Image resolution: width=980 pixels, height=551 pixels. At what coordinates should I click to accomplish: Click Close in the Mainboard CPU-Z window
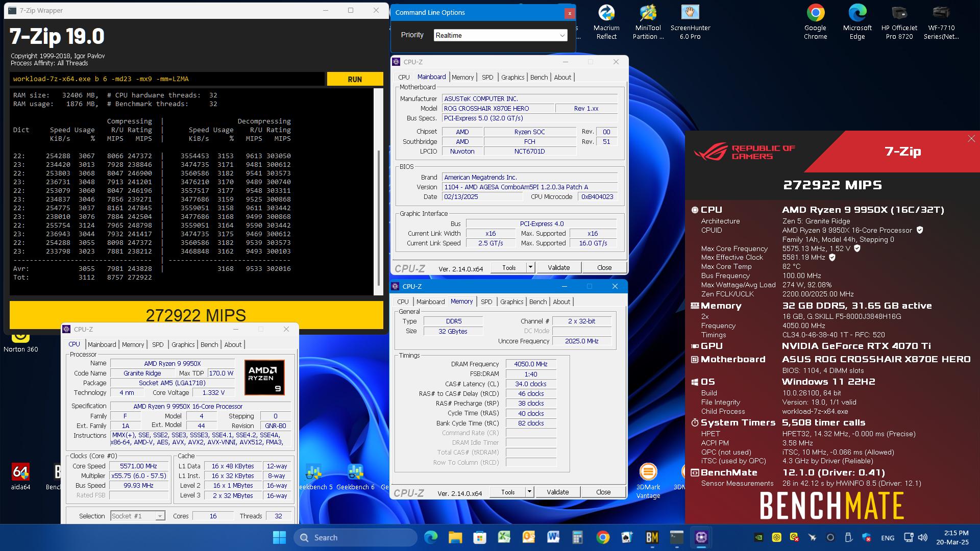point(604,267)
